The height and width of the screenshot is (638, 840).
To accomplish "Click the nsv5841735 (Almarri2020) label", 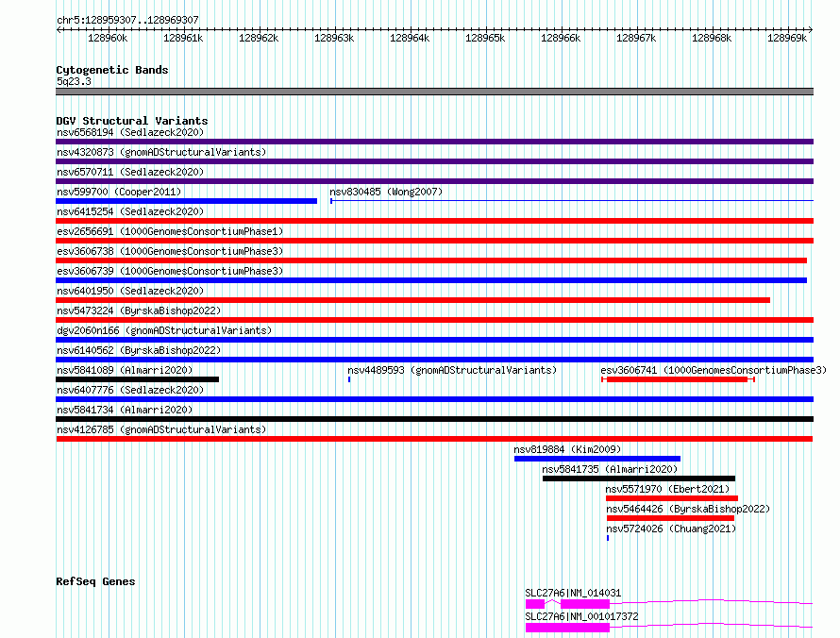I will [610, 469].
